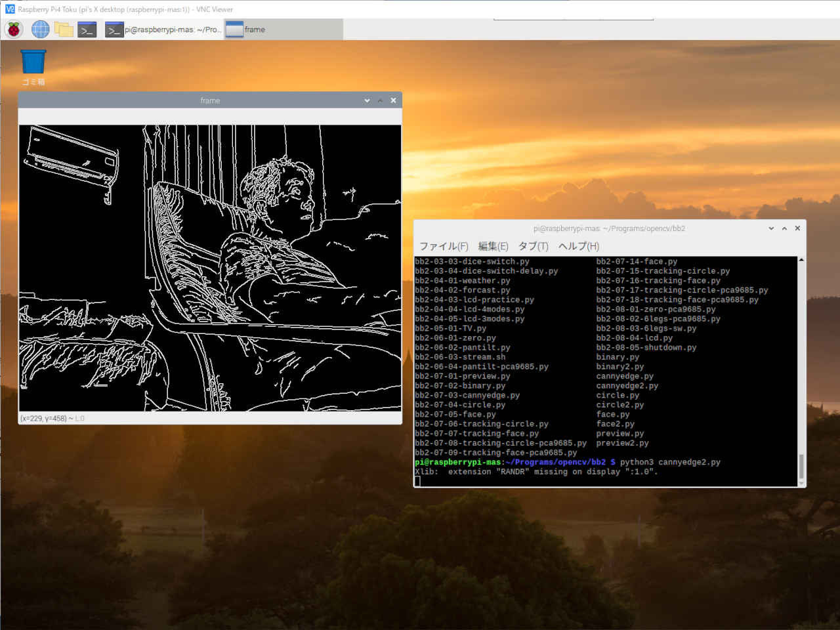Click bb2-06-02-pantilt.py in the terminal

coord(463,348)
